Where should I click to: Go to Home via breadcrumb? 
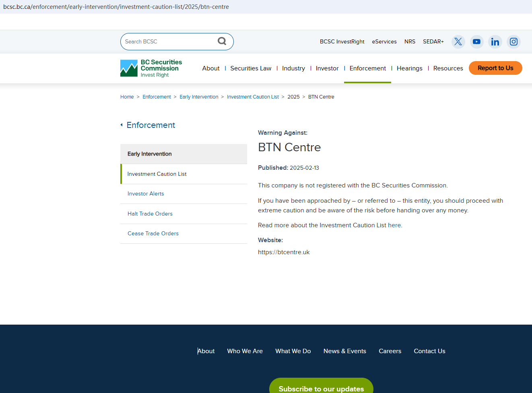pyautogui.click(x=127, y=97)
